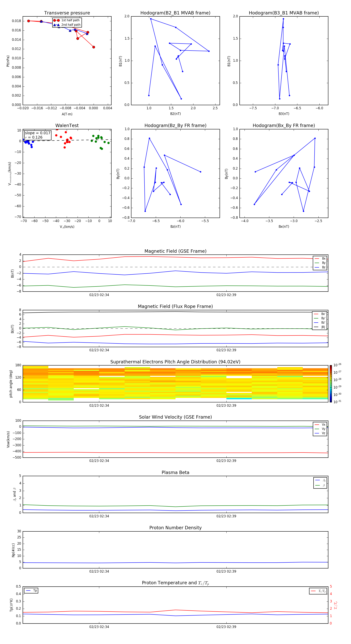Click the 'Pt(nPa)' y-axis label
Viewport: 351px width, 644px height.
[x=8, y=61]
